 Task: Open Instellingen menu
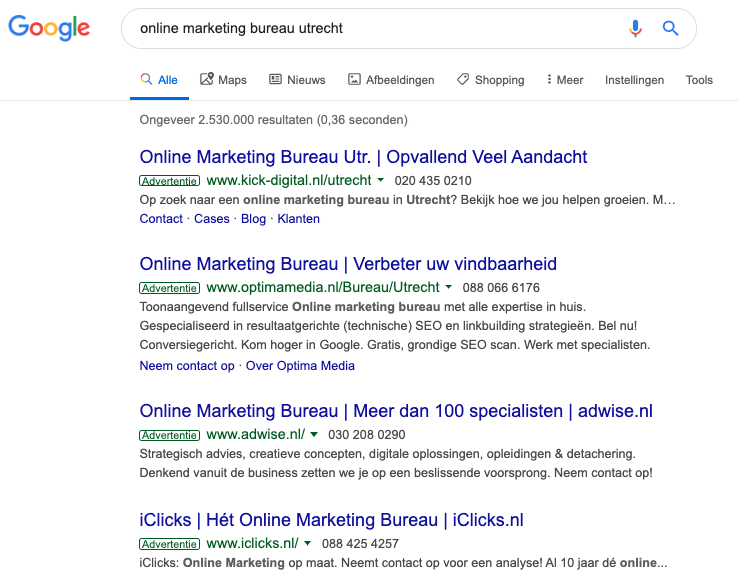coord(634,80)
